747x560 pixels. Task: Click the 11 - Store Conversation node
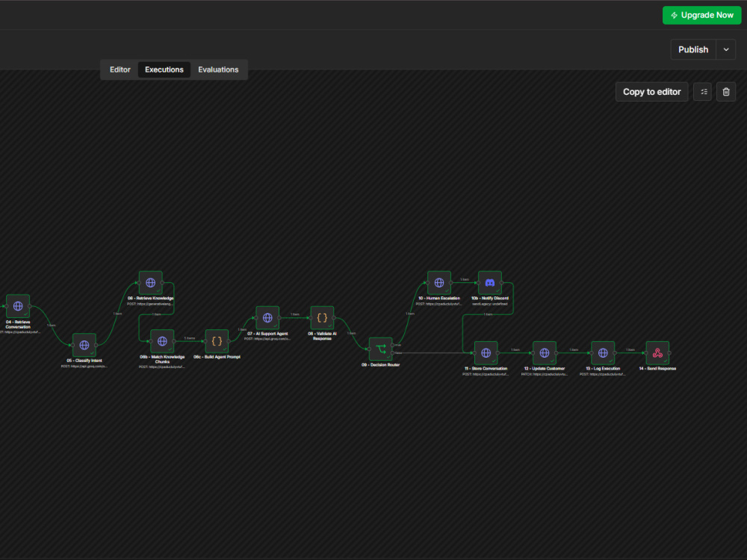tap(486, 353)
